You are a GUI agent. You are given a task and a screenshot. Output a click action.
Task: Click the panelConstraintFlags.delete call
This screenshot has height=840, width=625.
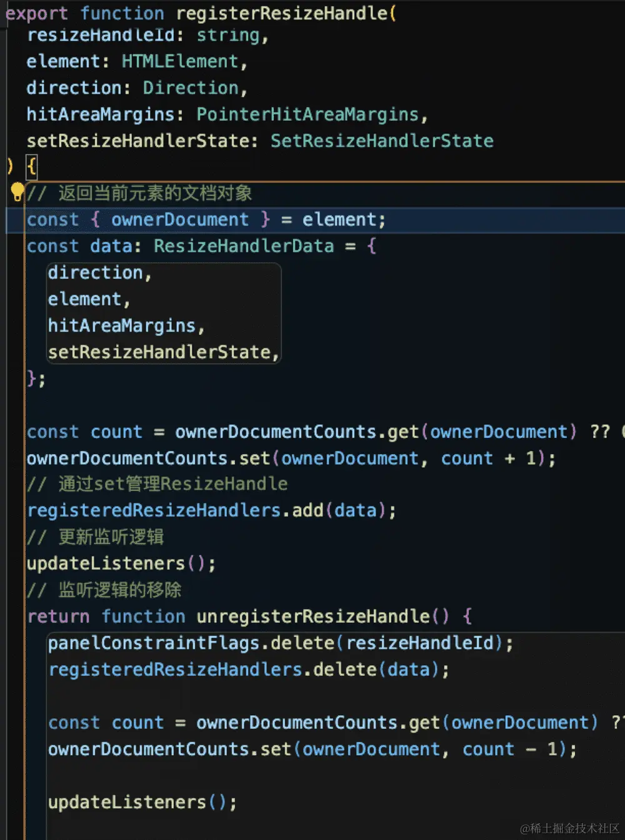[276, 643]
